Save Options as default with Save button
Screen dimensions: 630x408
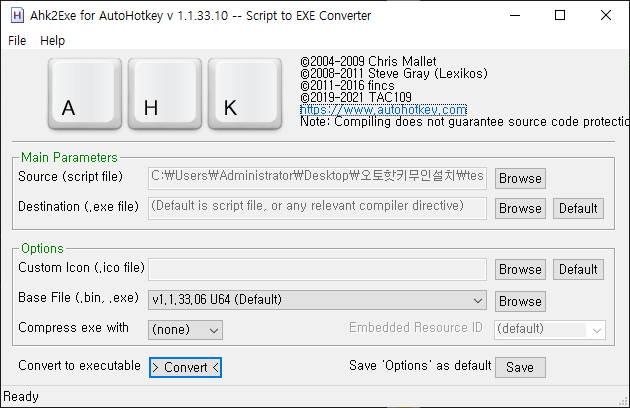pyautogui.click(x=520, y=367)
